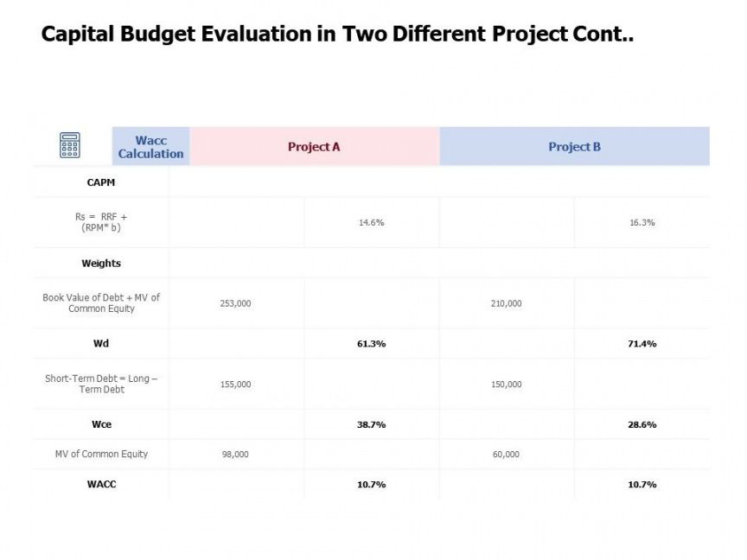This screenshot has height=560, width=747.
Task: Click the calculator icon
Action: click(x=70, y=145)
